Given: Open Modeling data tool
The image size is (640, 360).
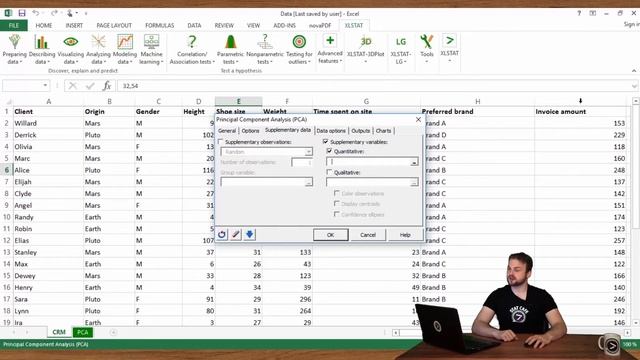Looking at the screenshot, I should (x=124, y=49).
